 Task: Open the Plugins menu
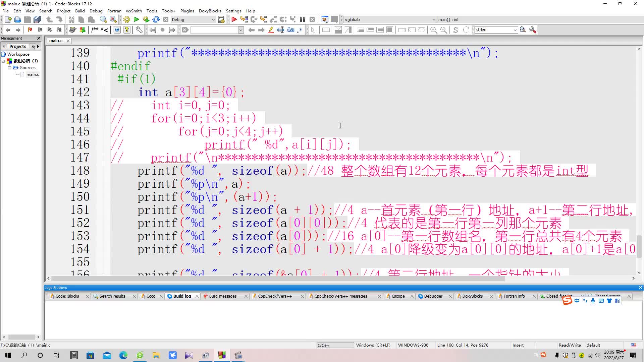click(187, 11)
